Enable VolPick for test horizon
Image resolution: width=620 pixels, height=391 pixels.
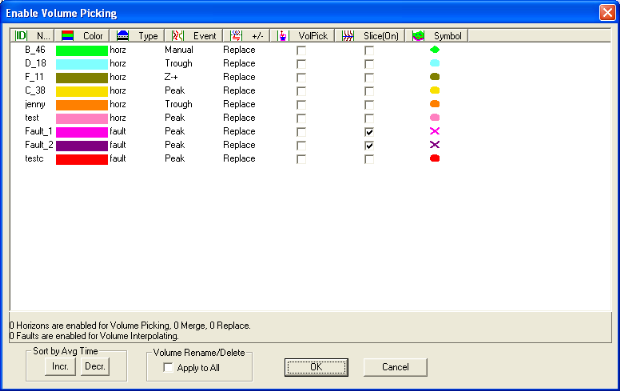pos(301,119)
